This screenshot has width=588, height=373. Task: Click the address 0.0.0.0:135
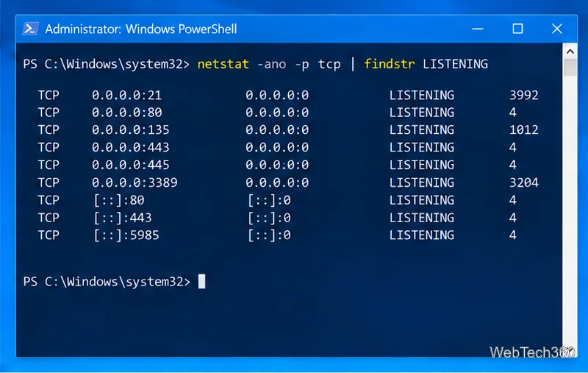tap(131, 129)
